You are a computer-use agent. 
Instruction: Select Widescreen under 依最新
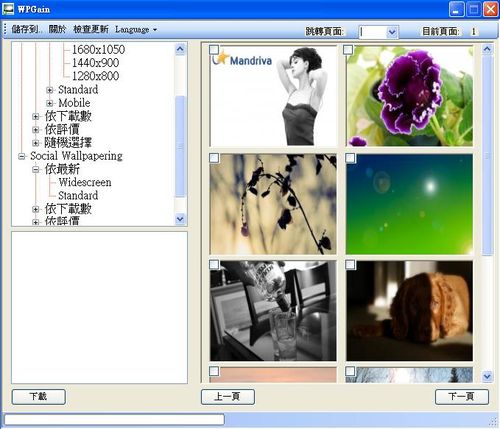click(x=85, y=182)
